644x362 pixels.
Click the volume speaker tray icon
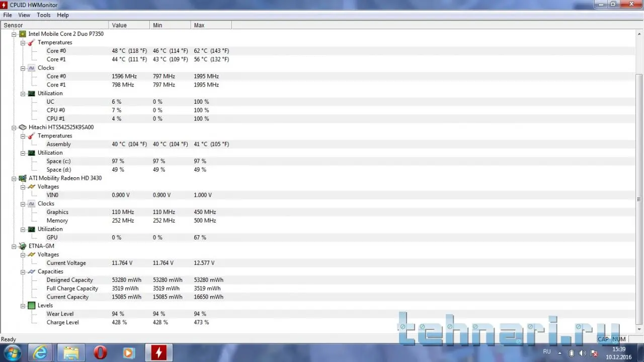[x=583, y=353]
